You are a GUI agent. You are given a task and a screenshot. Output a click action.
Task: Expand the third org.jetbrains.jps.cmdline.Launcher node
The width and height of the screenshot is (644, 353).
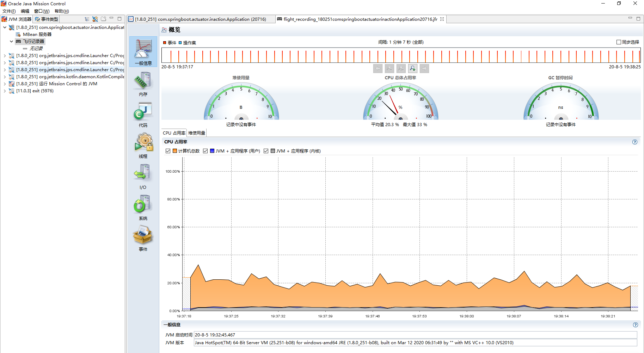click(5, 69)
